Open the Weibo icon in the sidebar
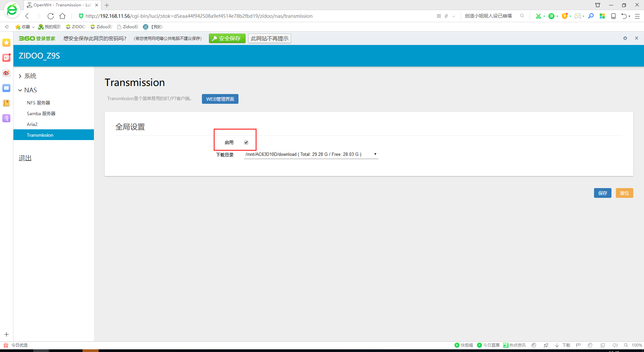 [6, 73]
